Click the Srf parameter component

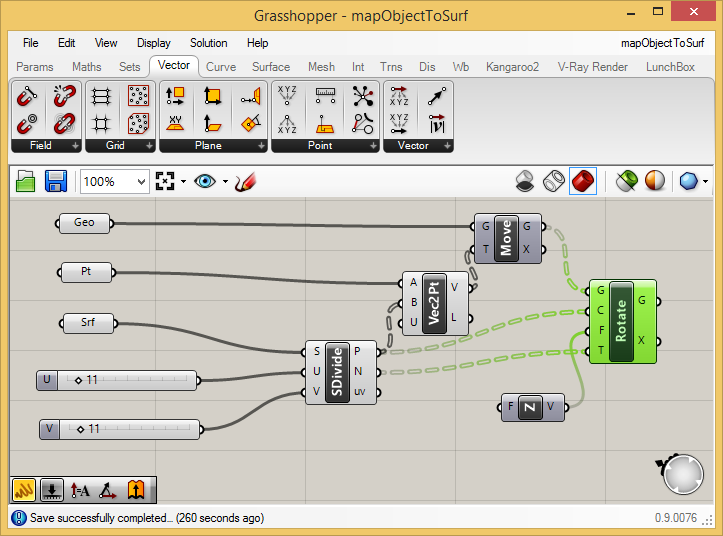point(88,323)
